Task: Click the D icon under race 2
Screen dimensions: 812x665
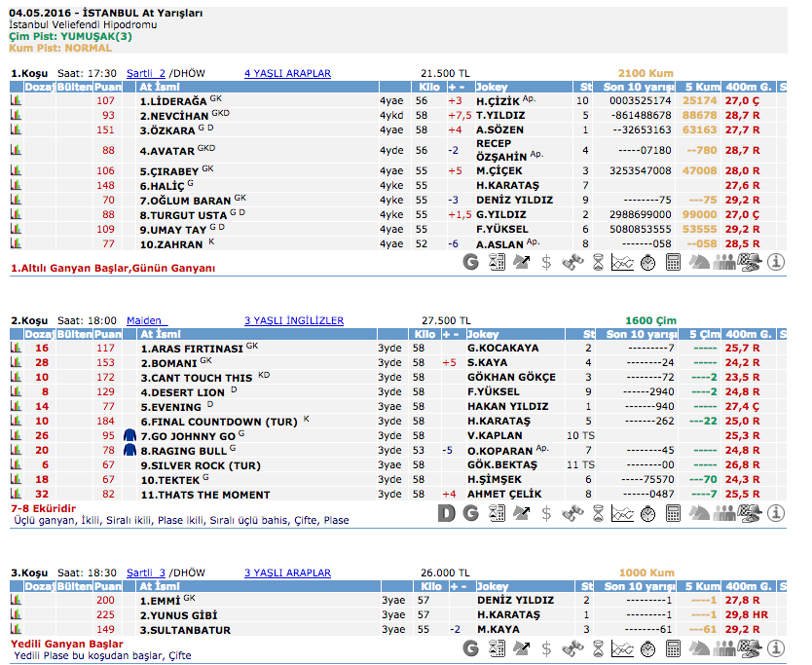Action: click(x=446, y=512)
